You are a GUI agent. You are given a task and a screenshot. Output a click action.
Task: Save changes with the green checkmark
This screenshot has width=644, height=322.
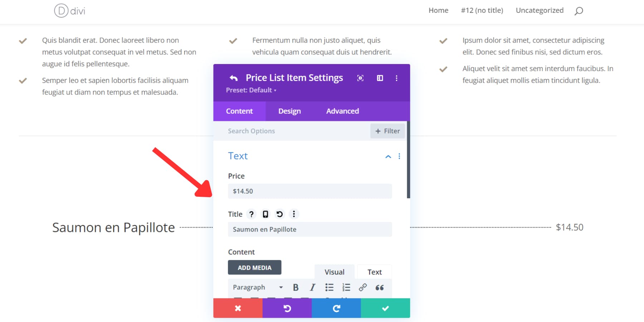click(x=385, y=308)
